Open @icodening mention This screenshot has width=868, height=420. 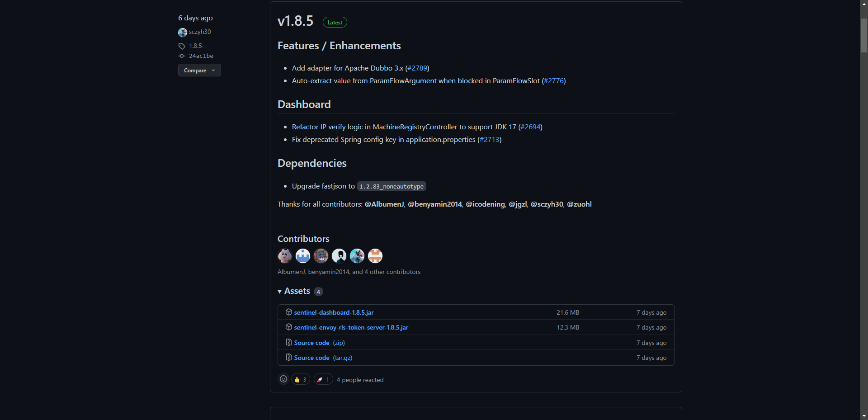click(x=485, y=204)
